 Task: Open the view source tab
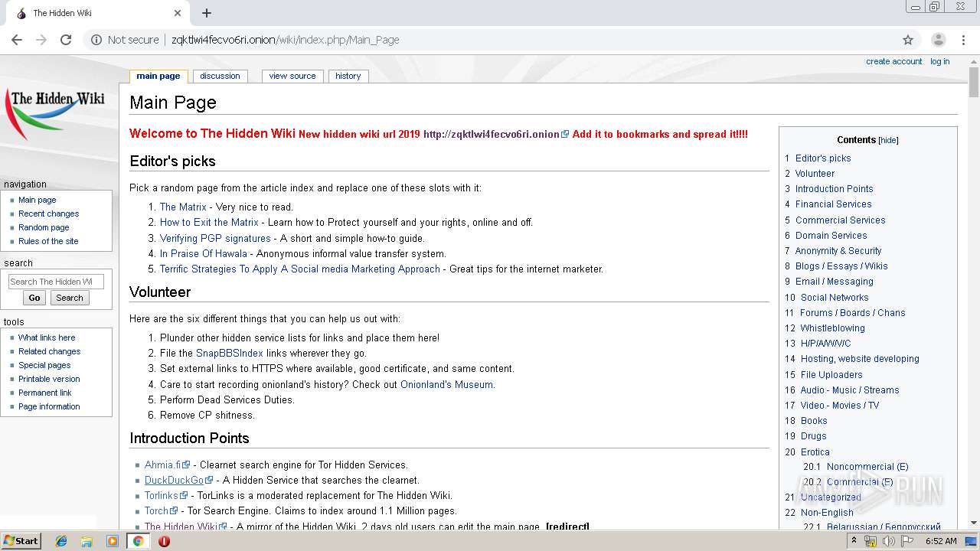[292, 76]
